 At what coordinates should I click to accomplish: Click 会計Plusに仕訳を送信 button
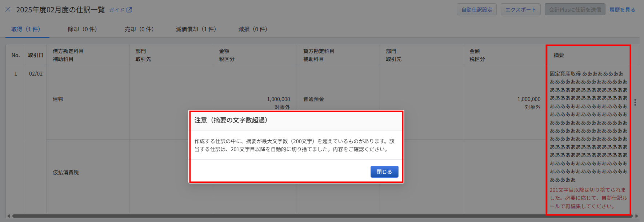[575, 9]
